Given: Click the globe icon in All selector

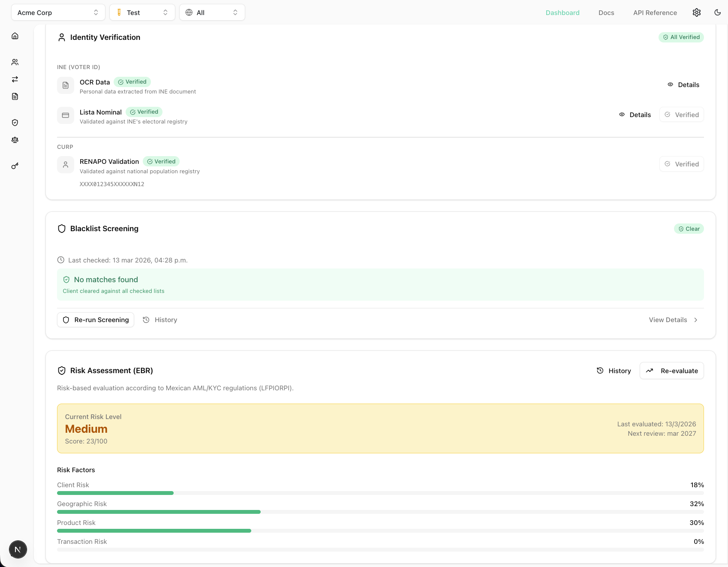Looking at the screenshot, I should [x=189, y=12].
